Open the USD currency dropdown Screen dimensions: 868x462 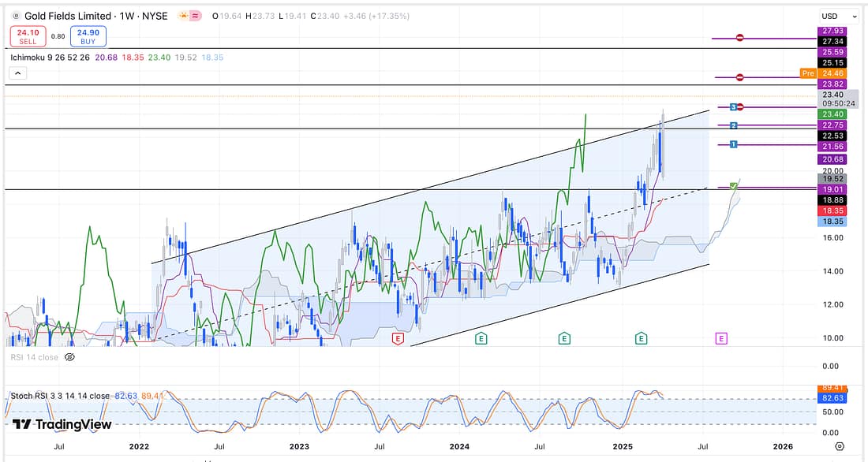click(x=838, y=16)
